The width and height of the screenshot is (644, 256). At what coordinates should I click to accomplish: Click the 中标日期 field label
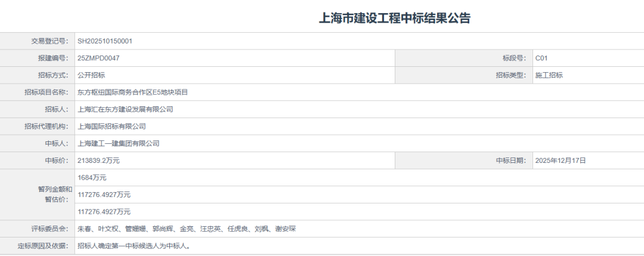[x=510, y=161]
